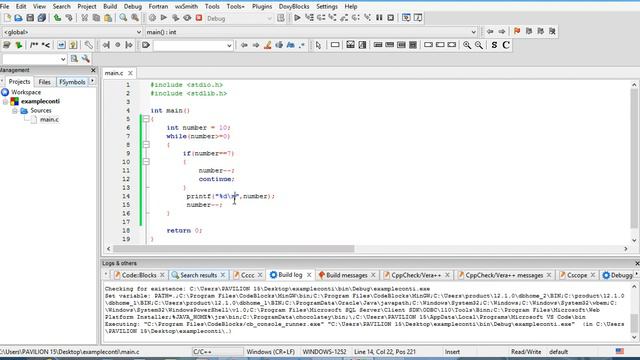Open the Debug menu
The width and height of the screenshot is (640, 360).
tap(133, 7)
